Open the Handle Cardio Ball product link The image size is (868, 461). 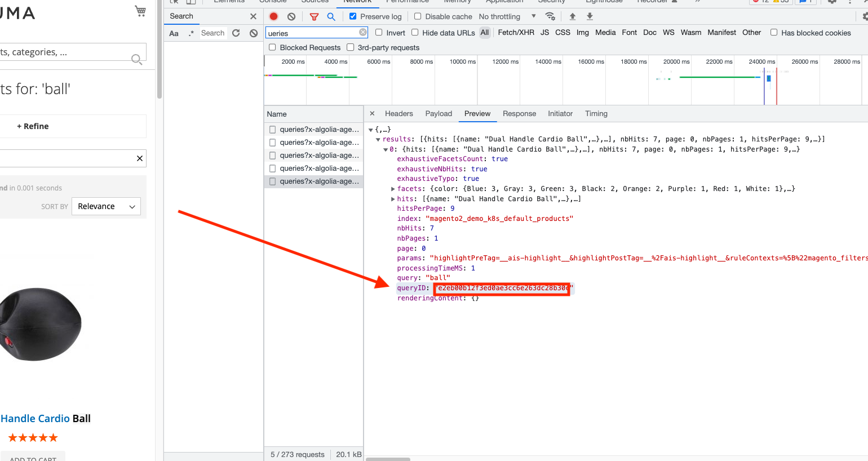45,419
